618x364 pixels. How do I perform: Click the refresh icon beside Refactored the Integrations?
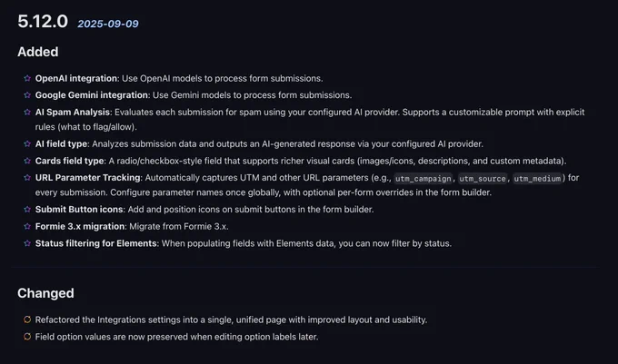pos(27,320)
